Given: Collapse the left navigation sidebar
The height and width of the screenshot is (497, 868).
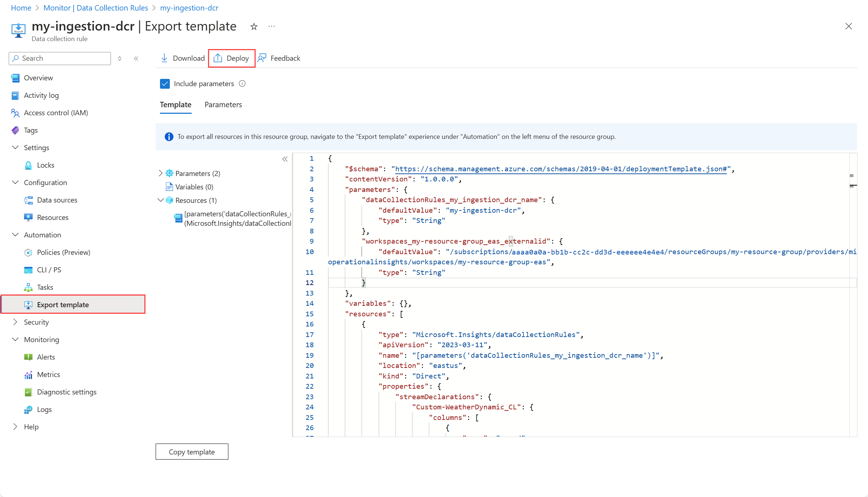Looking at the screenshot, I should click(x=136, y=58).
